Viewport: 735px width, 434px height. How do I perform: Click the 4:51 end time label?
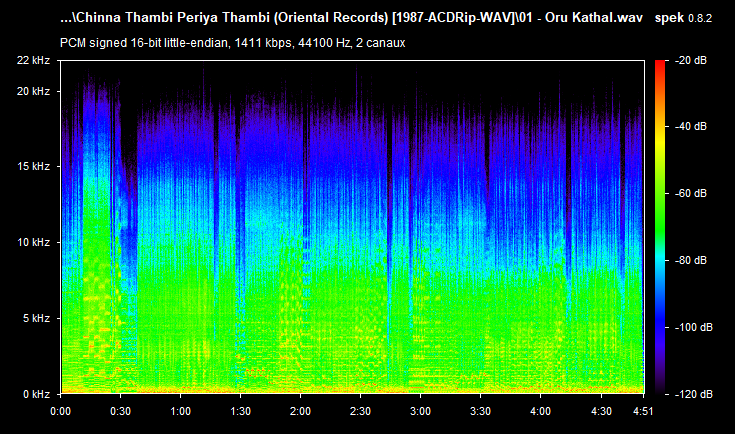643,412
